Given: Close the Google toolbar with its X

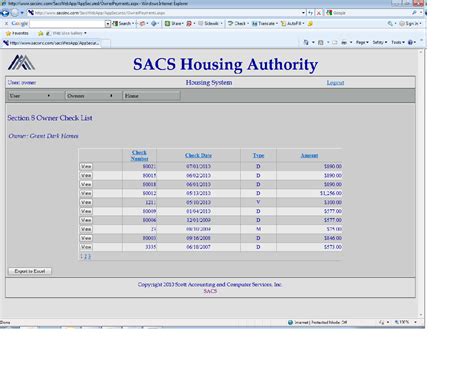Looking at the screenshot, I should pos(6,24).
